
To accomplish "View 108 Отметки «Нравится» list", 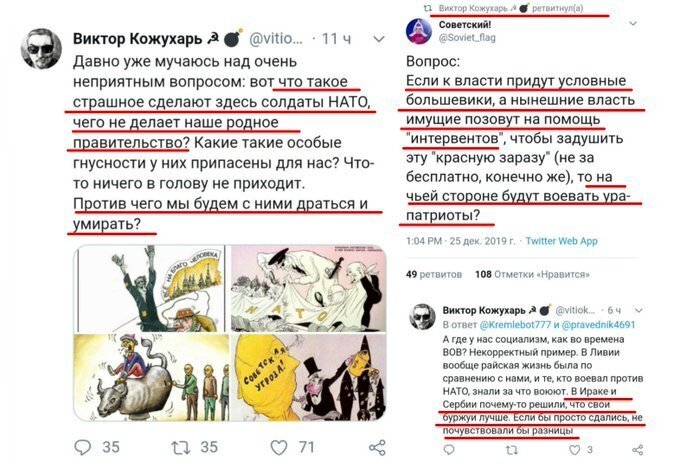I will [x=532, y=274].
